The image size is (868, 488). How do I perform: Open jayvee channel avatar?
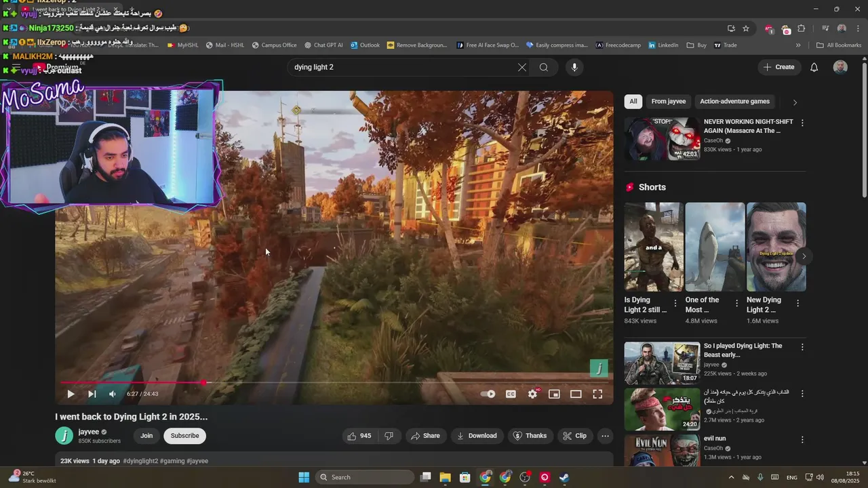(x=64, y=436)
